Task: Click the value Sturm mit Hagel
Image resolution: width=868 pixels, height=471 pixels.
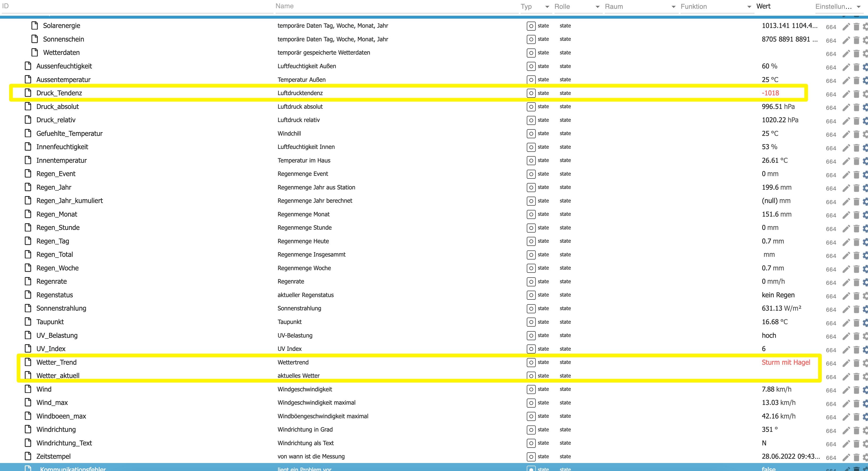Action: [x=786, y=362]
